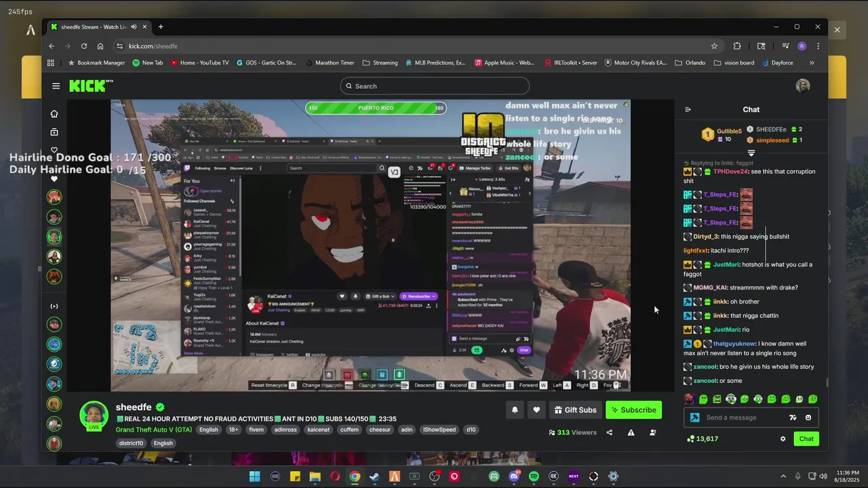This screenshot has height=488, width=868.
Task: Collapse the chat panel with arrow icon
Action: 688,109
